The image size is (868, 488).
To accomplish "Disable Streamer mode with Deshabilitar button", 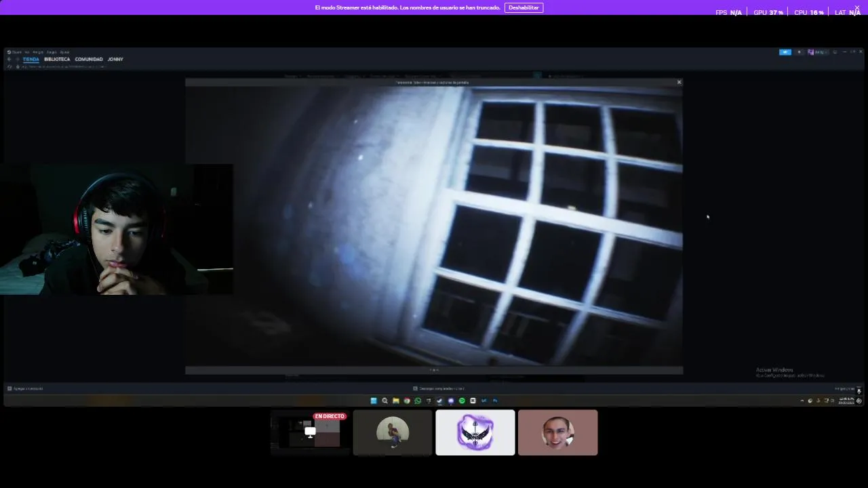I will tap(524, 7).
